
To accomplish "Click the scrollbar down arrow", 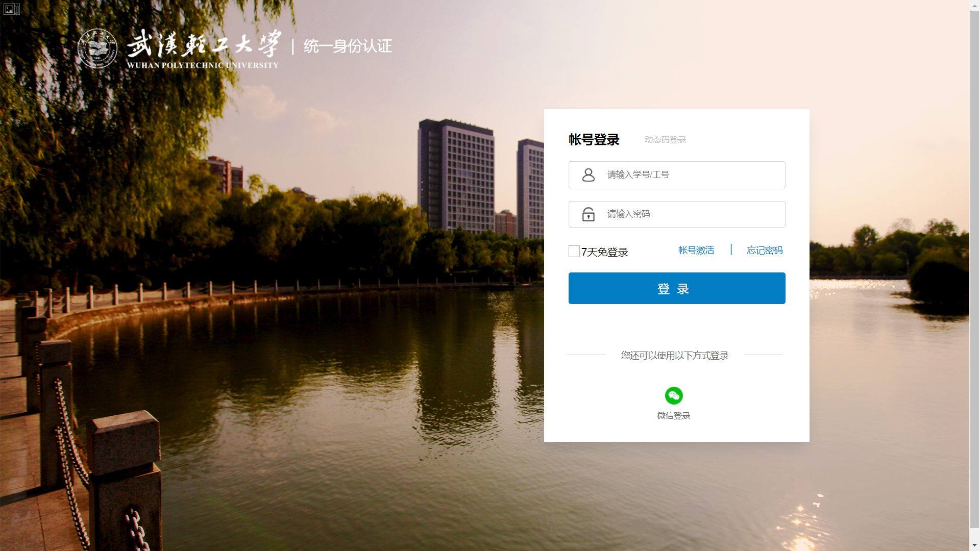I will pyautogui.click(x=974, y=546).
